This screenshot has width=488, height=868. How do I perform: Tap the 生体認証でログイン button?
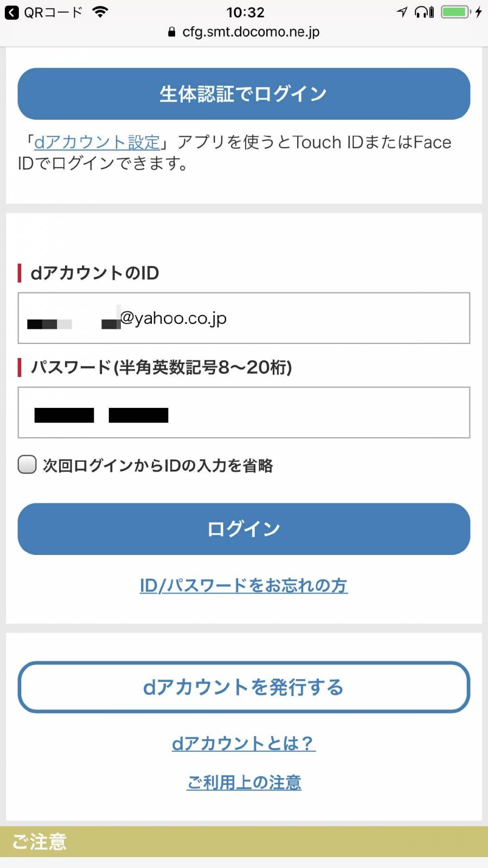point(244,94)
